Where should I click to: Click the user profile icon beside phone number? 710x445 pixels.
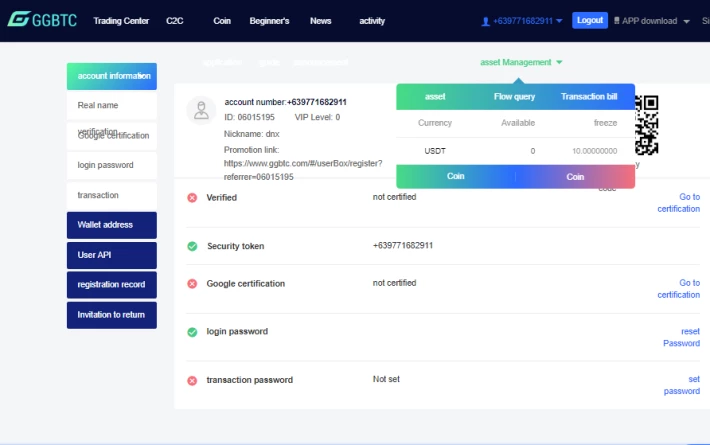(485, 21)
